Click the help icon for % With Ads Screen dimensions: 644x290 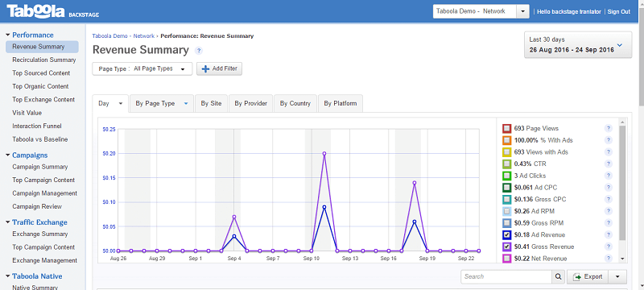[x=609, y=140]
